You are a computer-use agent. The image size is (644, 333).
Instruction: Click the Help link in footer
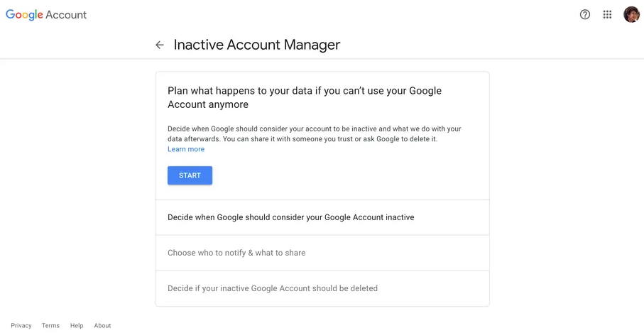tap(77, 325)
